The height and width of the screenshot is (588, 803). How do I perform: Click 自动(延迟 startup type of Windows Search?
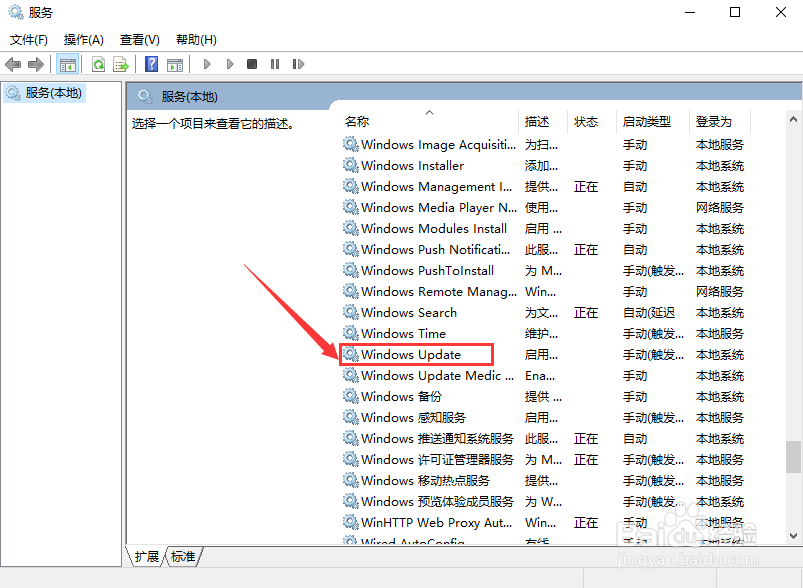pyautogui.click(x=649, y=312)
